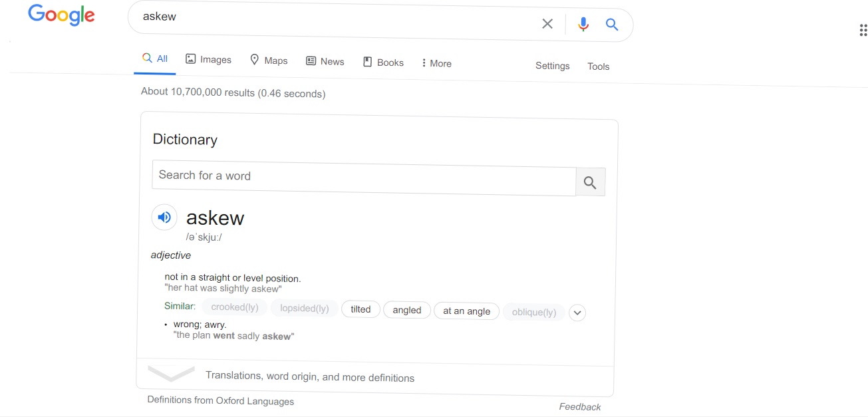Play pronunciation of askew speaker icon
868x417 pixels.
tap(164, 217)
